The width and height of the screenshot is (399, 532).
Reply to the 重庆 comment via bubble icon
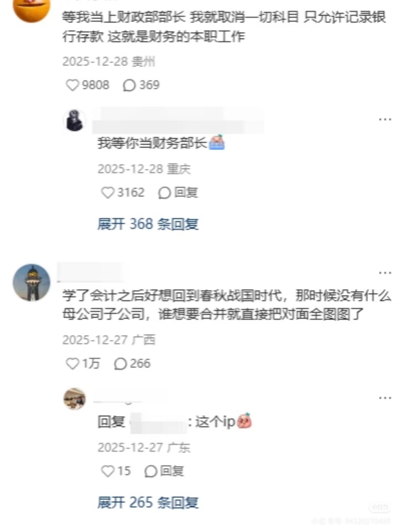pyautogui.click(x=164, y=193)
